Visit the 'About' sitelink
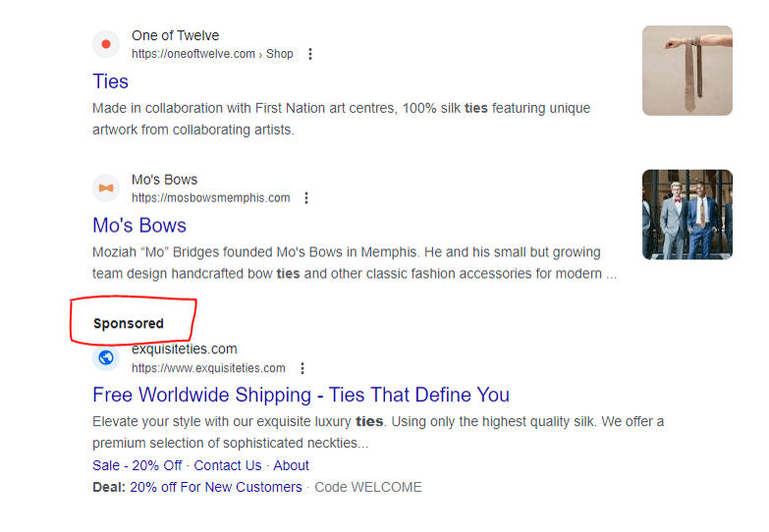 pyautogui.click(x=291, y=465)
